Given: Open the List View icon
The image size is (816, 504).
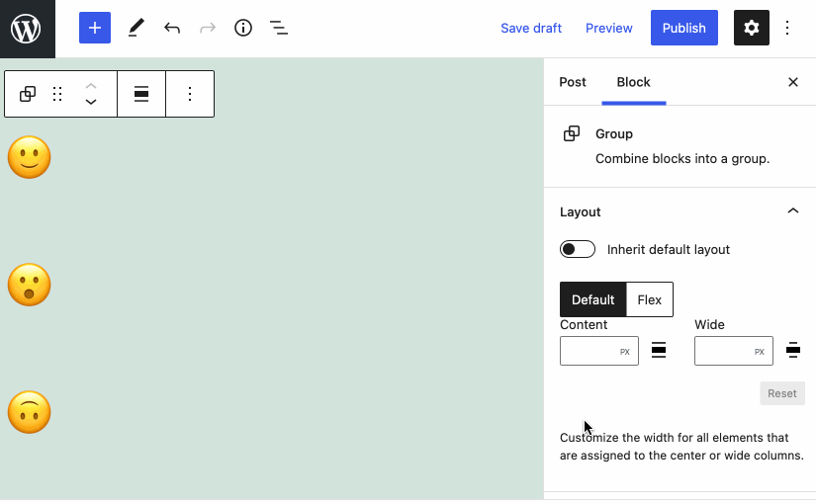Looking at the screenshot, I should click(x=279, y=28).
